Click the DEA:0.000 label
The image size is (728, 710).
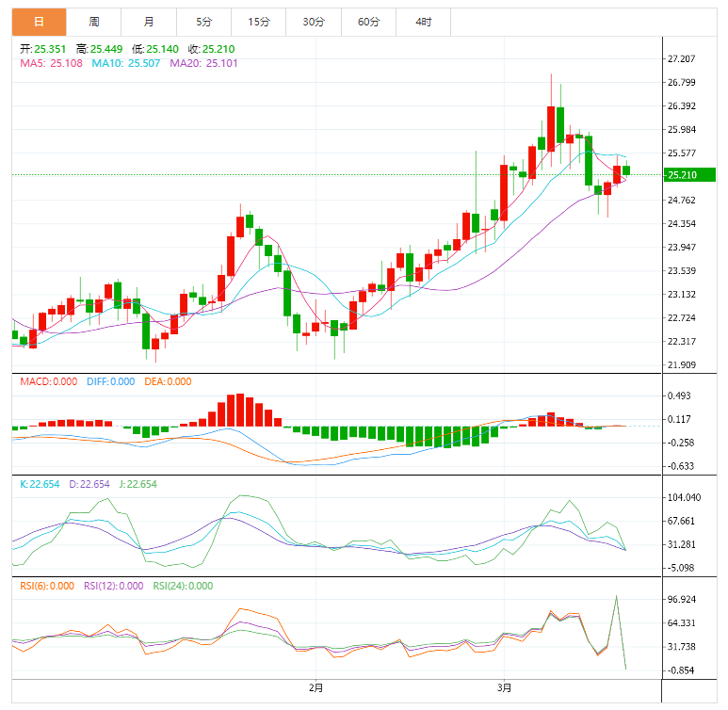[x=168, y=381]
